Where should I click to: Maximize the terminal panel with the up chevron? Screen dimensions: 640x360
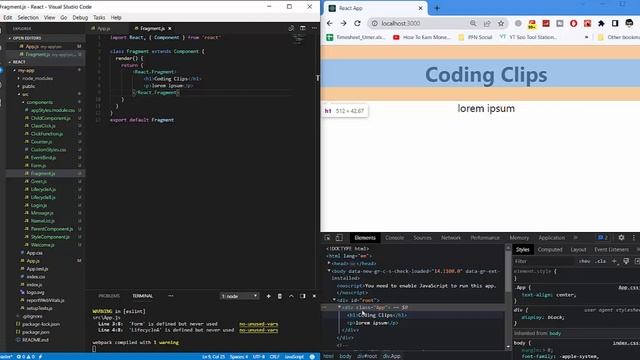pos(291,296)
